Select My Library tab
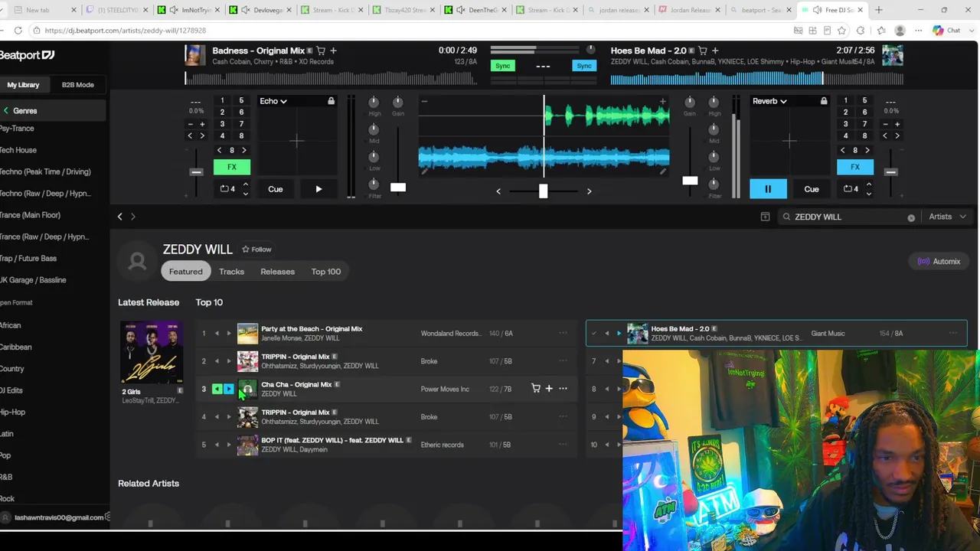 tap(24, 85)
